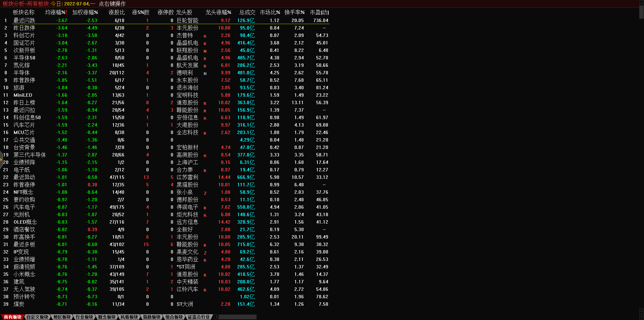Sort by 加权涨幅% column header
Viewport: 644px width, 320px height.
(x=85, y=12)
